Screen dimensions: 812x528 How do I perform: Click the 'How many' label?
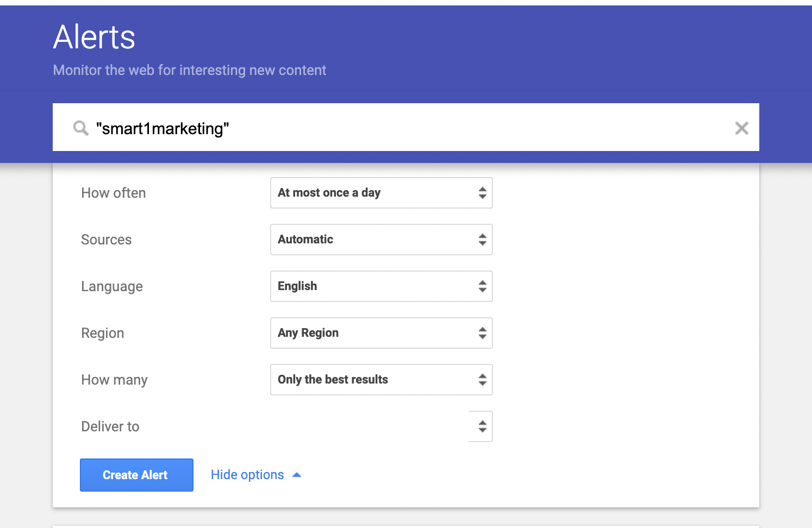(114, 380)
